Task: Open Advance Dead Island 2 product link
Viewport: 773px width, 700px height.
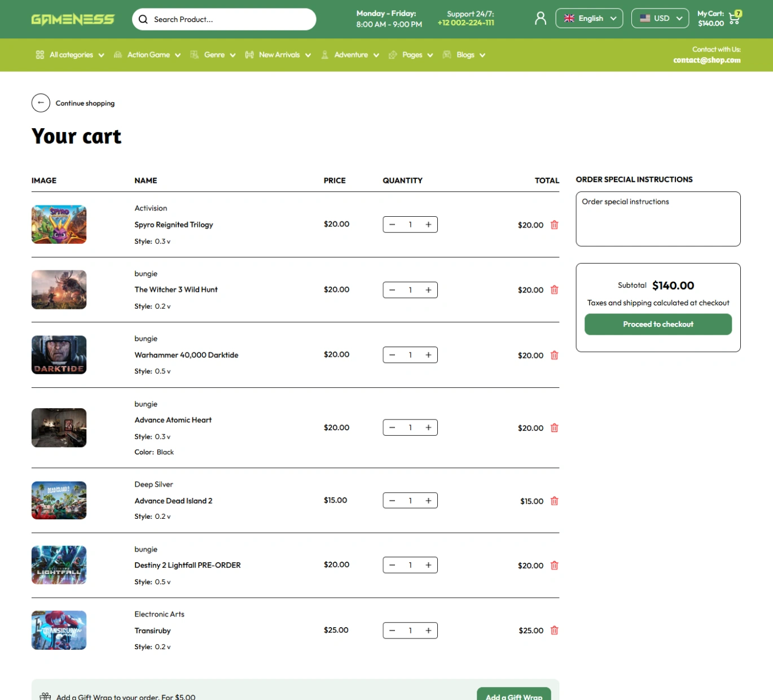Action: click(x=173, y=501)
